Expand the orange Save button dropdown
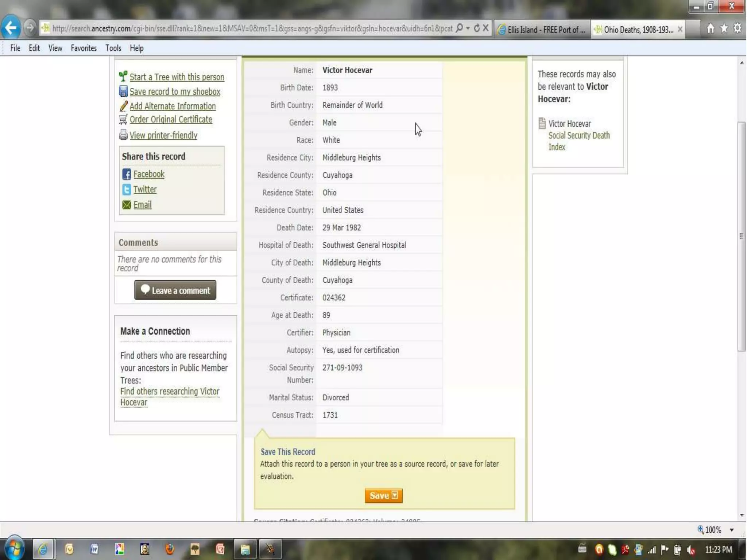The height and width of the screenshot is (560, 747). point(395,495)
